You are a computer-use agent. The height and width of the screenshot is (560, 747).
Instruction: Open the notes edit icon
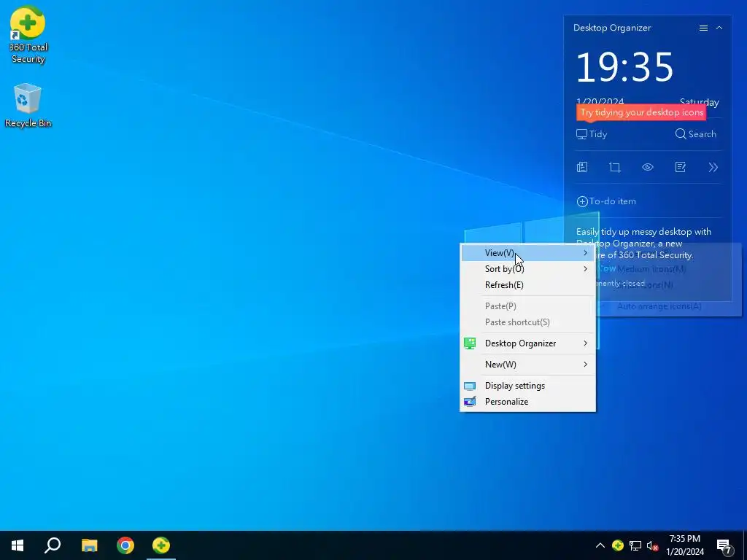pyautogui.click(x=681, y=167)
